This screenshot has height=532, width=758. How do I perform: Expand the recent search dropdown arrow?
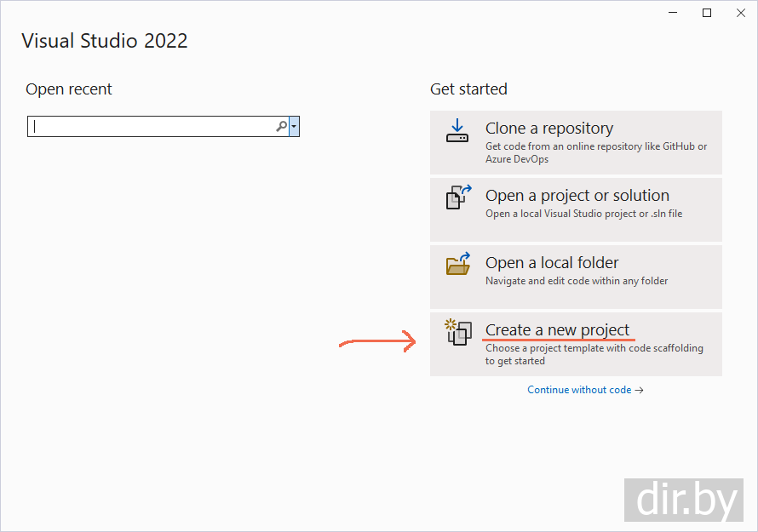pos(294,127)
